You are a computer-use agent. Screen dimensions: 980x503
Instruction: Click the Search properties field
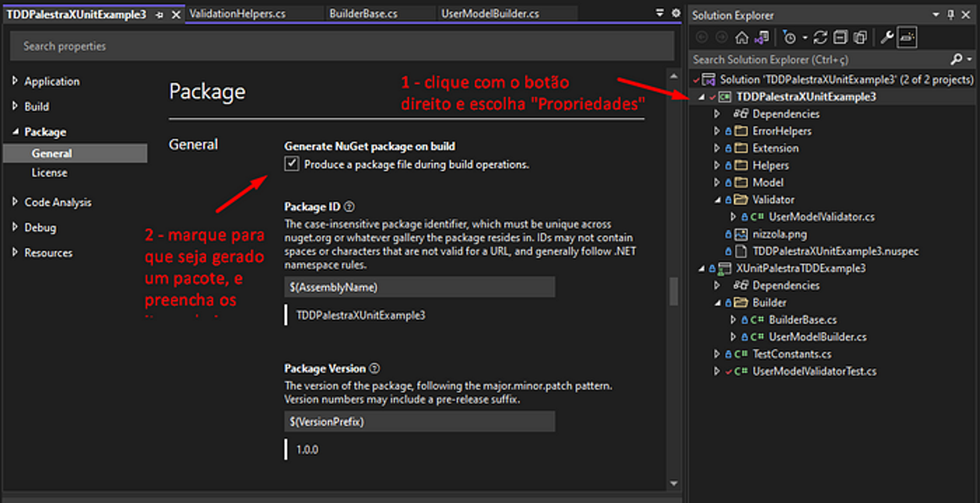[342, 46]
